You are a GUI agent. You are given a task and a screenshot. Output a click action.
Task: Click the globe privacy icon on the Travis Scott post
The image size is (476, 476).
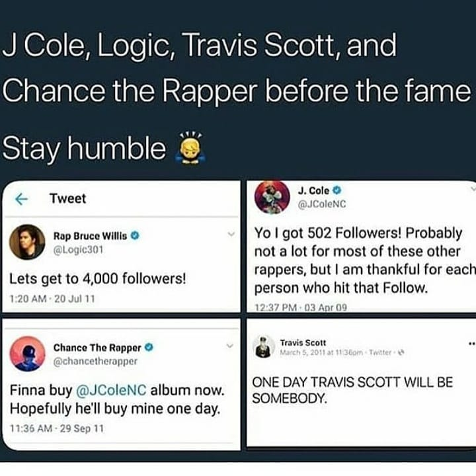(401, 352)
